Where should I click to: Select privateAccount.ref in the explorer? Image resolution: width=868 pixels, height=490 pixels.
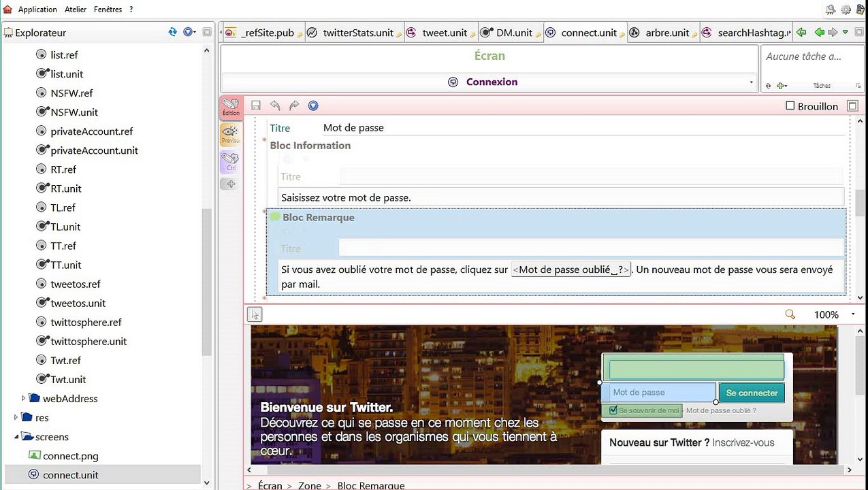[x=92, y=131]
